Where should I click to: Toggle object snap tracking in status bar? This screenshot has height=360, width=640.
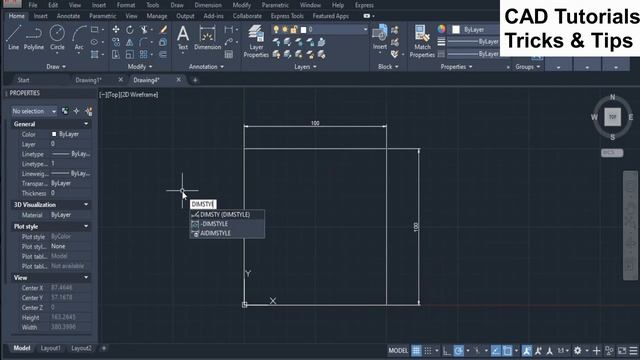pyautogui.click(x=496, y=351)
